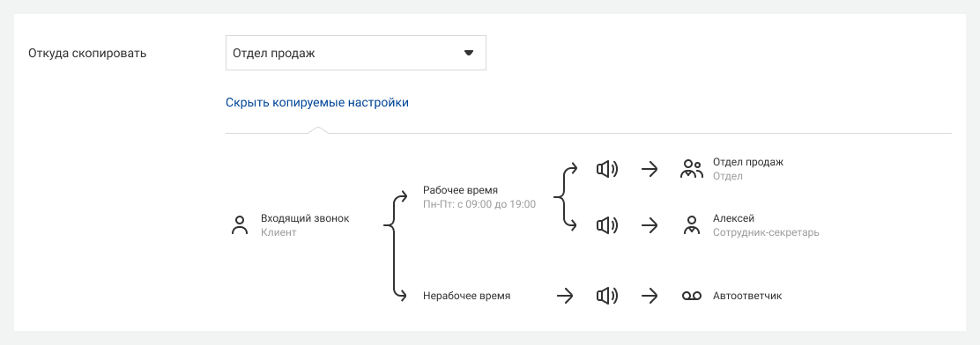Click the speaker icon leading to Отдел продаж

pos(607,168)
